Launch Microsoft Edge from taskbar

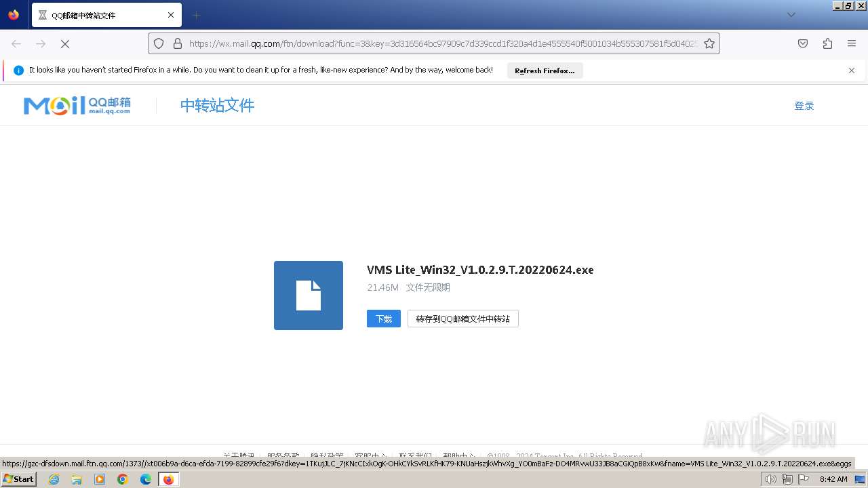tap(146, 479)
